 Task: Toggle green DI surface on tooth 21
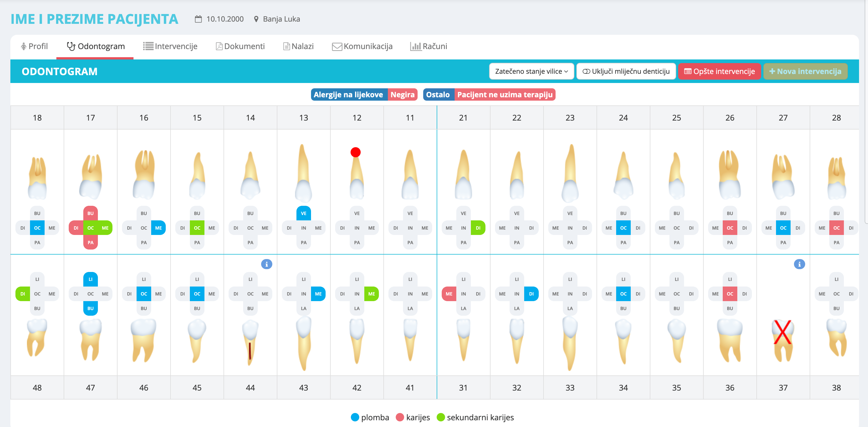(x=478, y=228)
